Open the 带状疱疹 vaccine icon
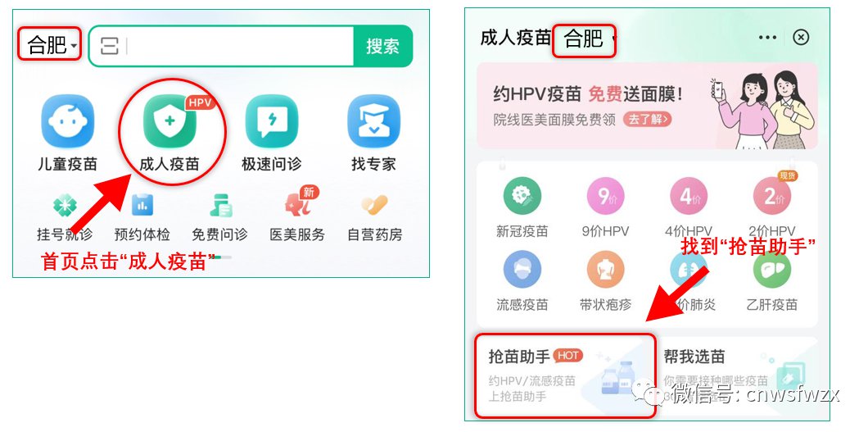 point(605,269)
